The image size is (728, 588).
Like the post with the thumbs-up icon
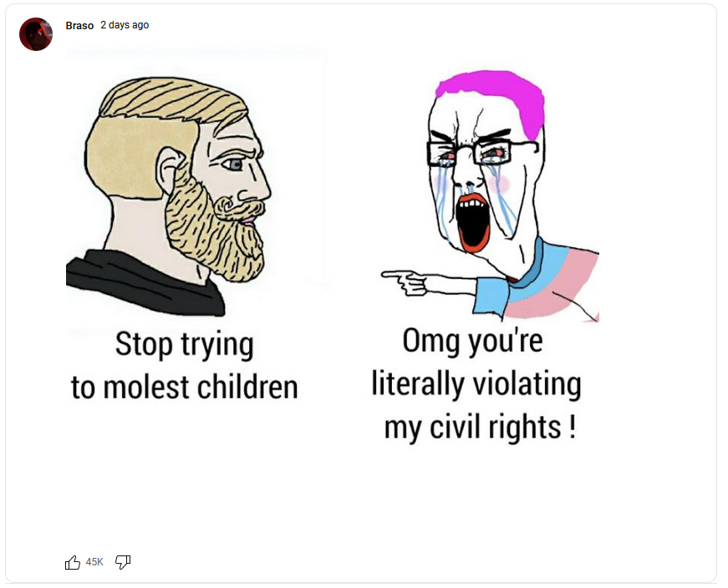coord(73,562)
